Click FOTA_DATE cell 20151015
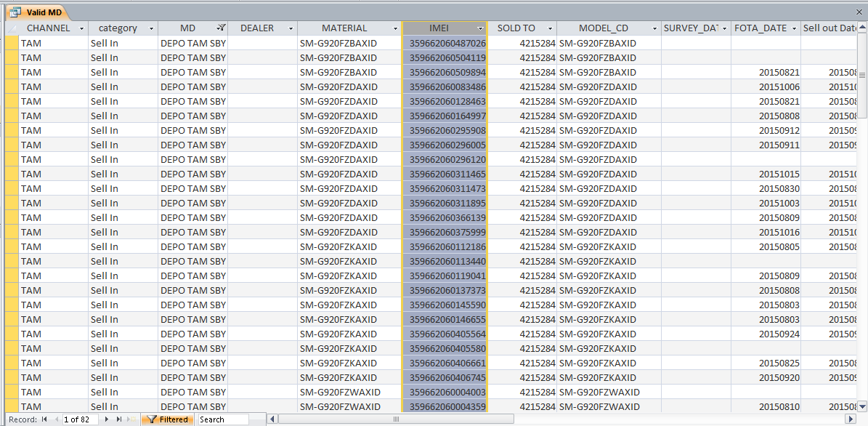The image size is (868, 426). [766, 174]
